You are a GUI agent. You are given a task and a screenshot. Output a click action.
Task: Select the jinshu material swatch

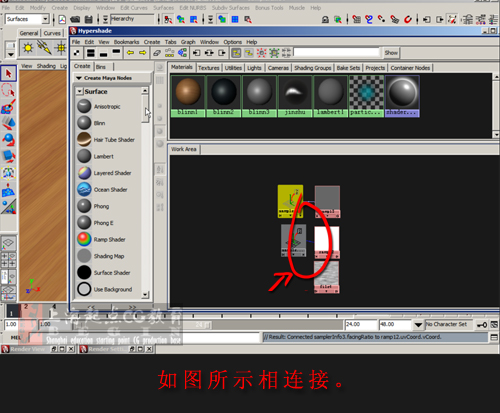pos(295,96)
